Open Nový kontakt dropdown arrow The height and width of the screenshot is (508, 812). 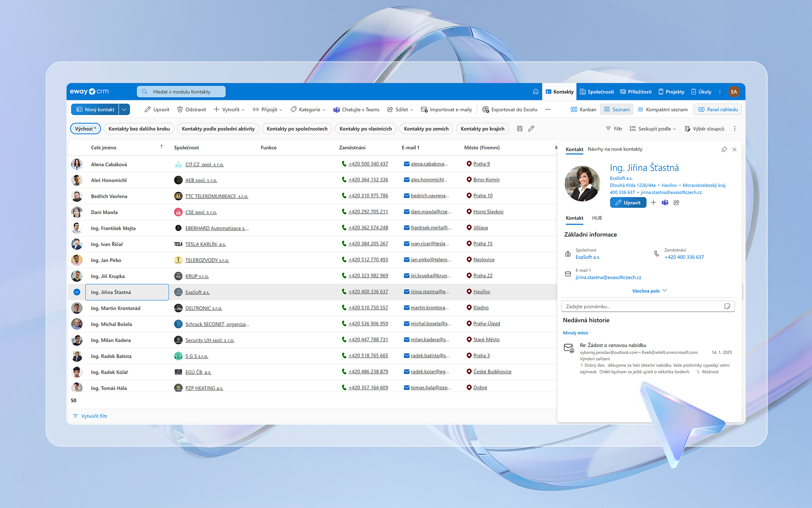tap(124, 109)
